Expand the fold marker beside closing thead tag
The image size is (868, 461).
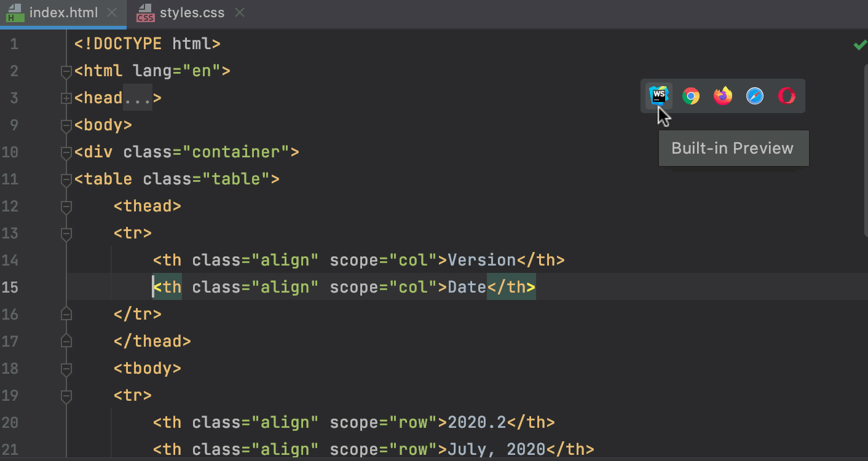click(x=66, y=341)
